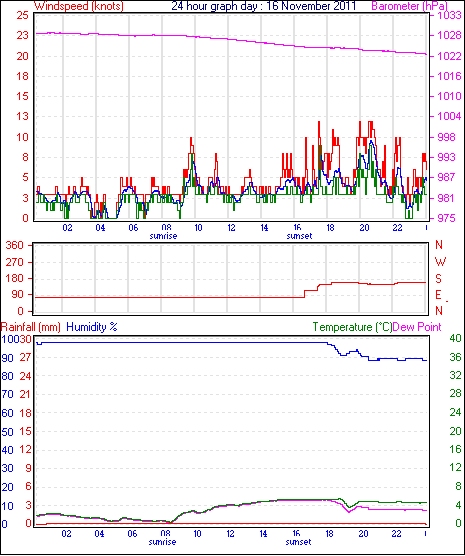Viewport: 465px width, 556px height.
Task: Click the magenta barometer pressure line
Action: click(231, 39)
